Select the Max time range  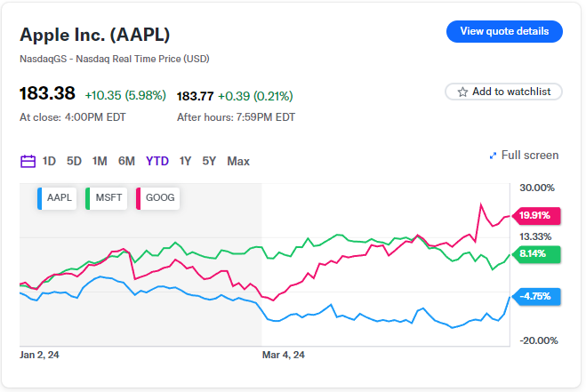(x=238, y=161)
